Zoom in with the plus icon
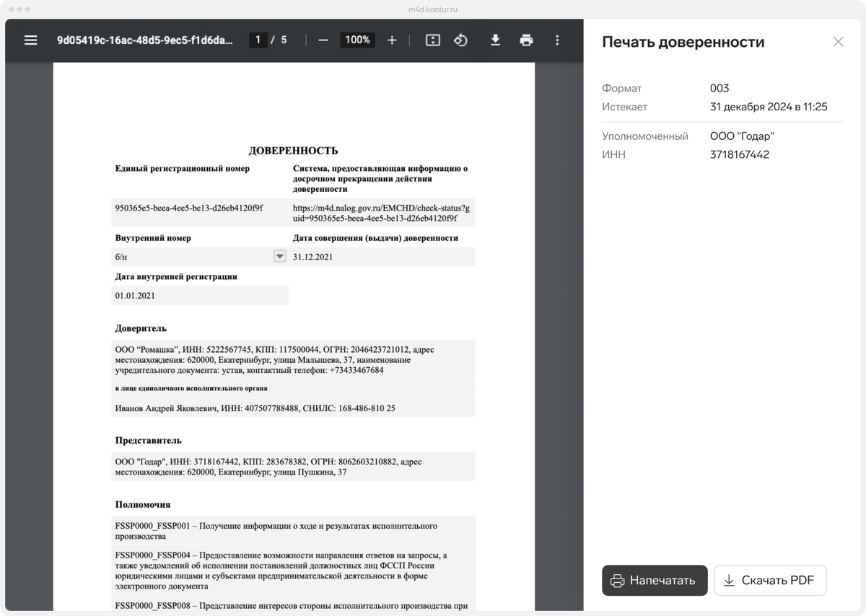This screenshot has width=866, height=616. (392, 40)
